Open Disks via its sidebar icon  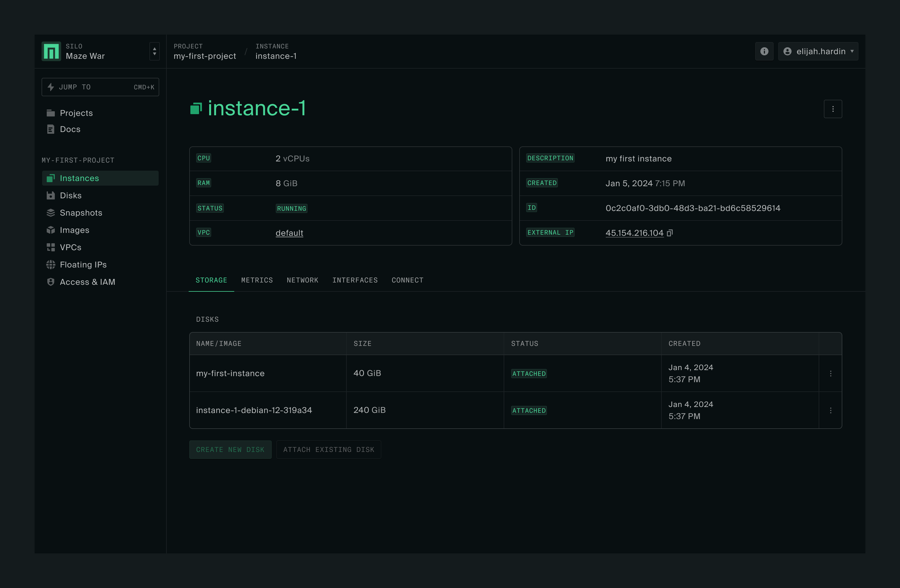51,195
